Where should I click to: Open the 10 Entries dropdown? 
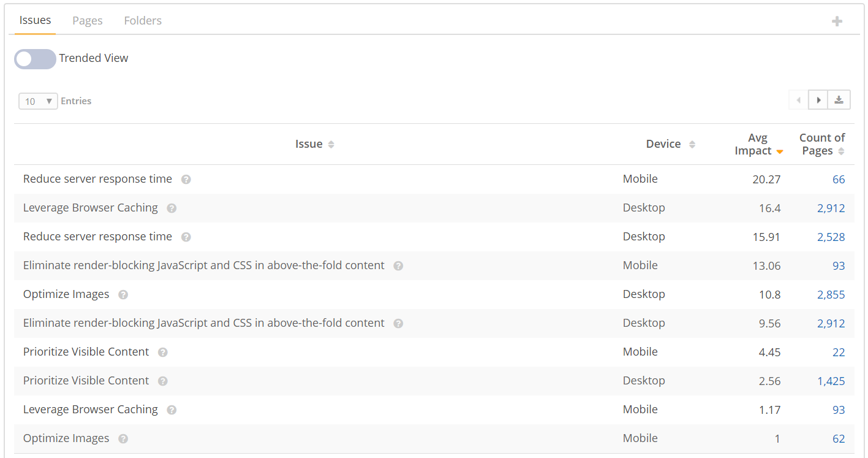pos(38,101)
